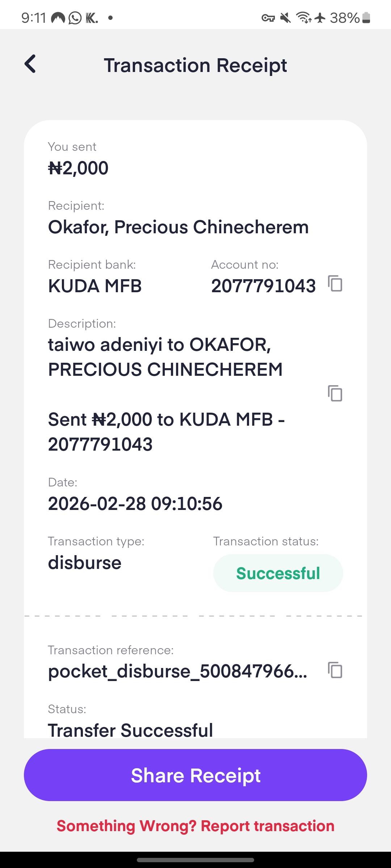Tap the truncated pocket_disburse reference text

tap(177, 672)
